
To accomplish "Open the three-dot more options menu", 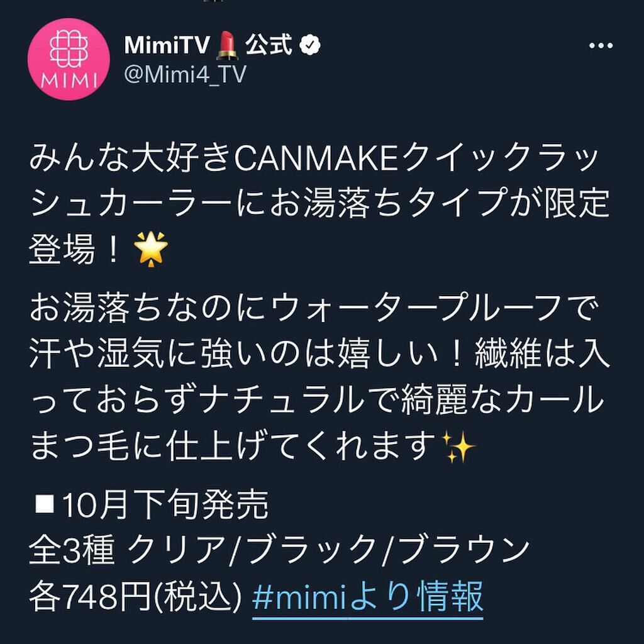I will (x=601, y=45).
